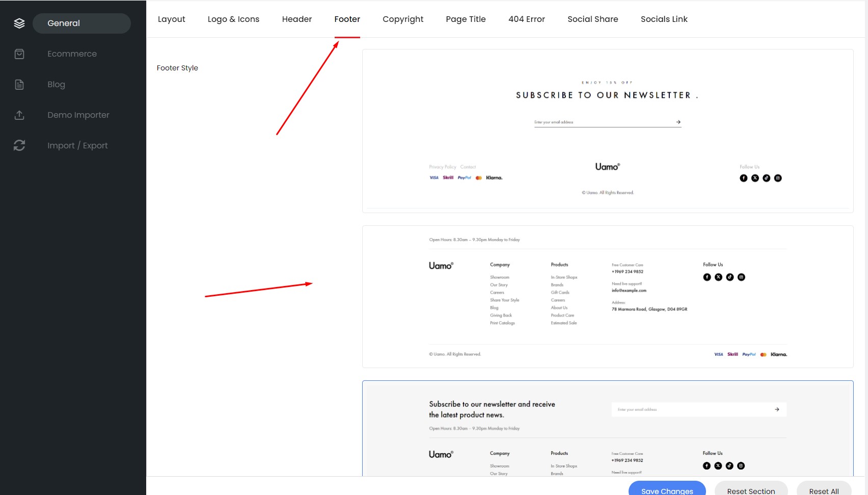The width and height of the screenshot is (868, 495).
Task: Click the Import / Export refresh icon
Action: tap(19, 146)
